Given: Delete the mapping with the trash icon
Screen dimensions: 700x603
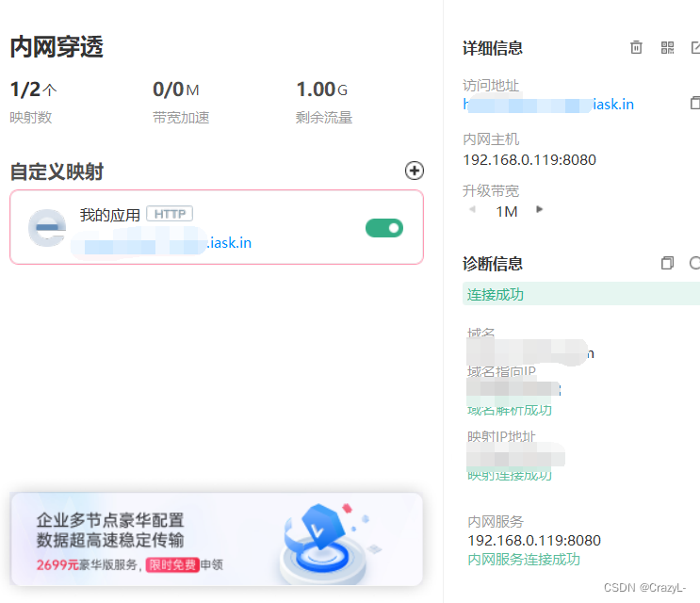Looking at the screenshot, I should click(637, 48).
